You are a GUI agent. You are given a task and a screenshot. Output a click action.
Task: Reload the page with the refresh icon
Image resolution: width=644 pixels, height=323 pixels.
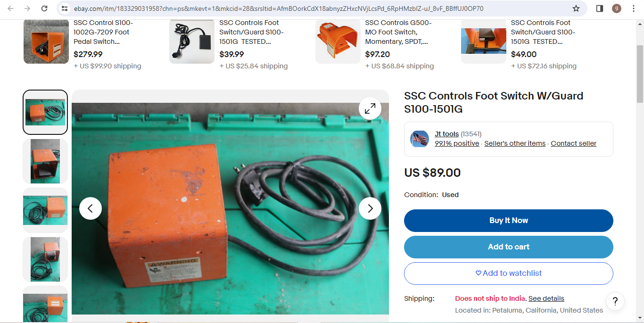pyautogui.click(x=44, y=8)
